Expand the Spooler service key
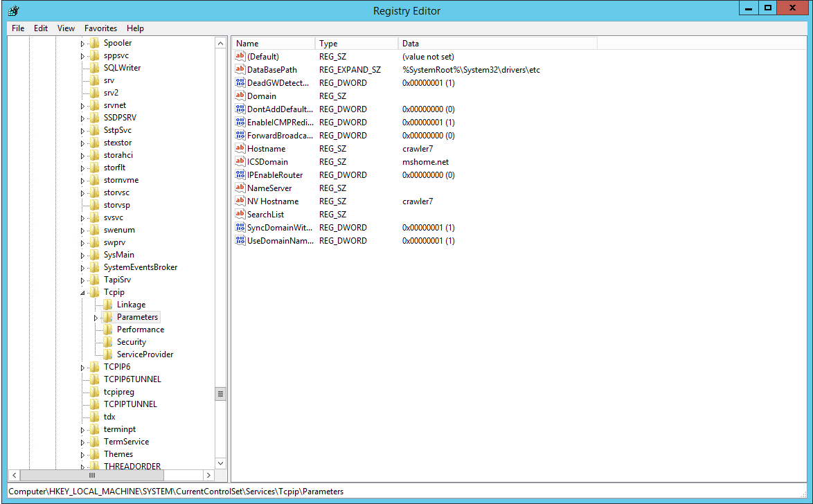Viewport: 813px width, 504px height. point(82,44)
